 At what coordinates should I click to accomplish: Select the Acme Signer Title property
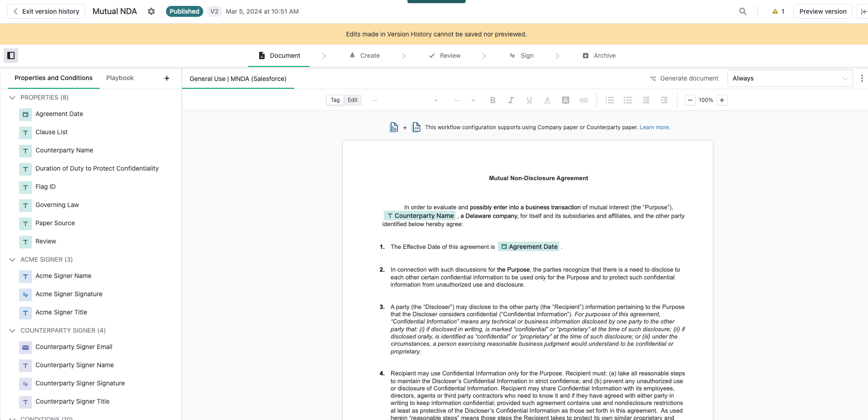[x=61, y=312]
